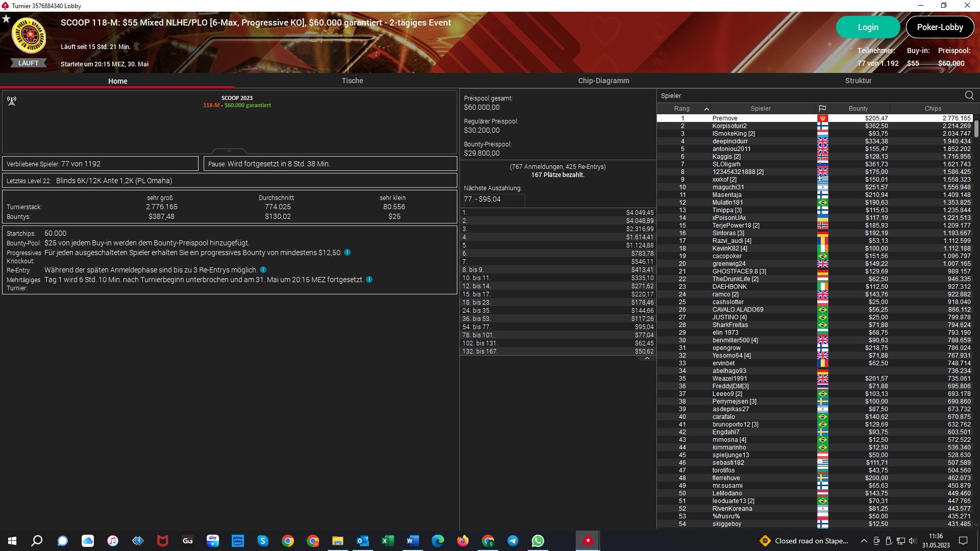The image size is (980, 551).
Task: Open Microsoft Edge from taskbar
Action: [437, 541]
